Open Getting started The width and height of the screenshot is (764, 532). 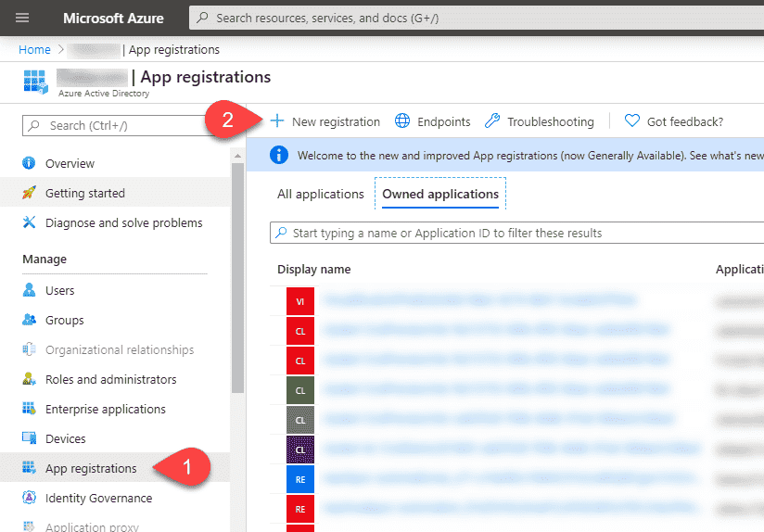[85, 194]
